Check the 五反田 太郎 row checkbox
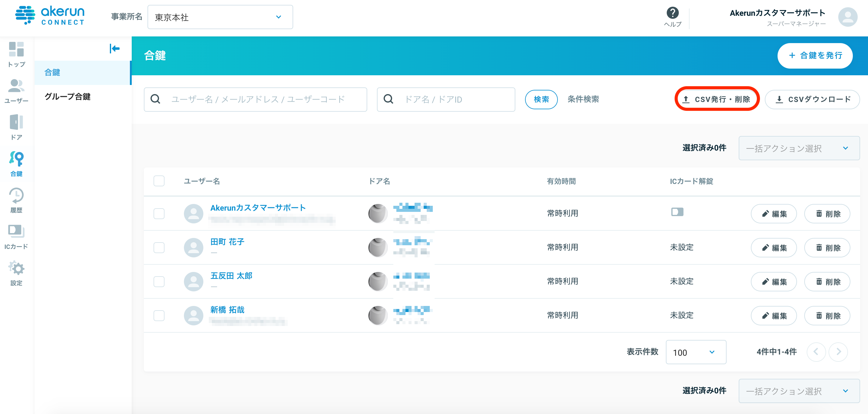The image size is (868, 414). (x=159, y=282)
